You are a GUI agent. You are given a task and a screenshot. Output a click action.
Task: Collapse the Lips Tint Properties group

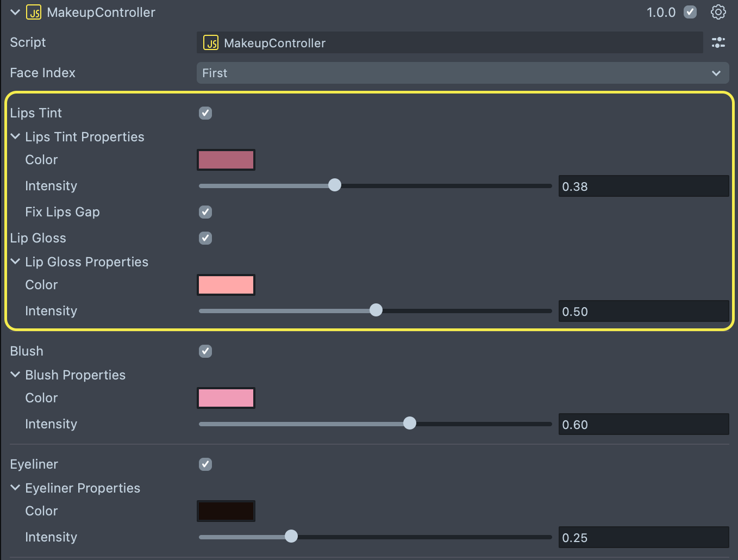[15, 136]
